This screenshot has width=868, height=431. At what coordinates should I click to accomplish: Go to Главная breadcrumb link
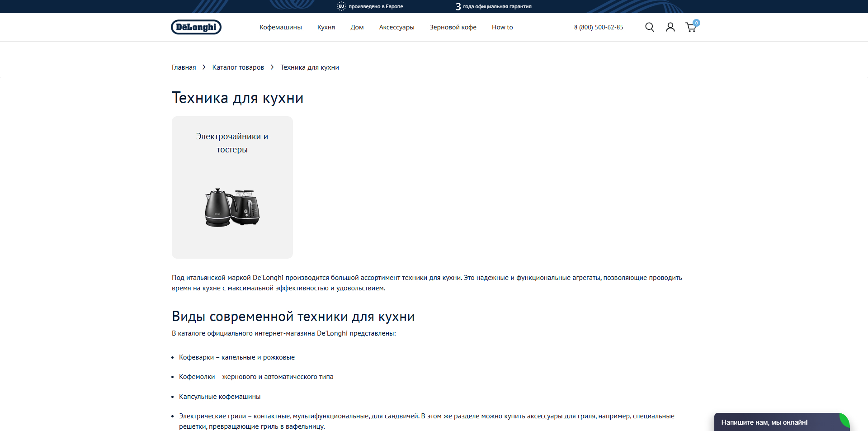pyautogui.click(x=184, y=67)
